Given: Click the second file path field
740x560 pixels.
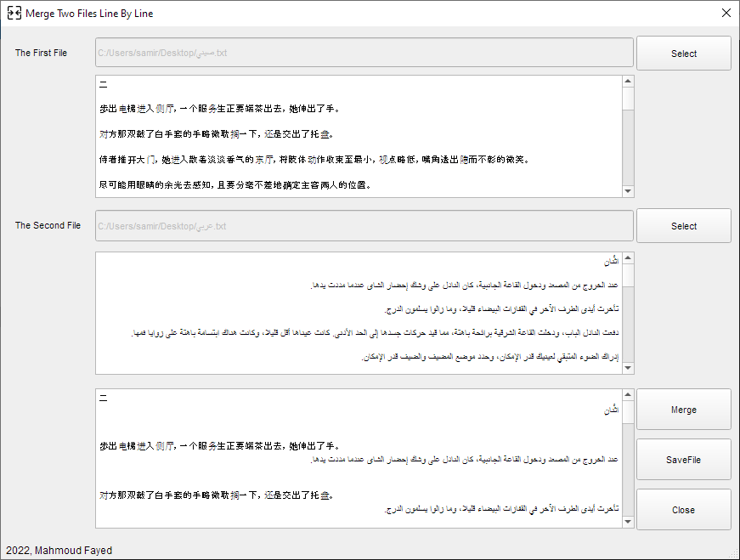Looking at the screenshot, I should 364,226.
